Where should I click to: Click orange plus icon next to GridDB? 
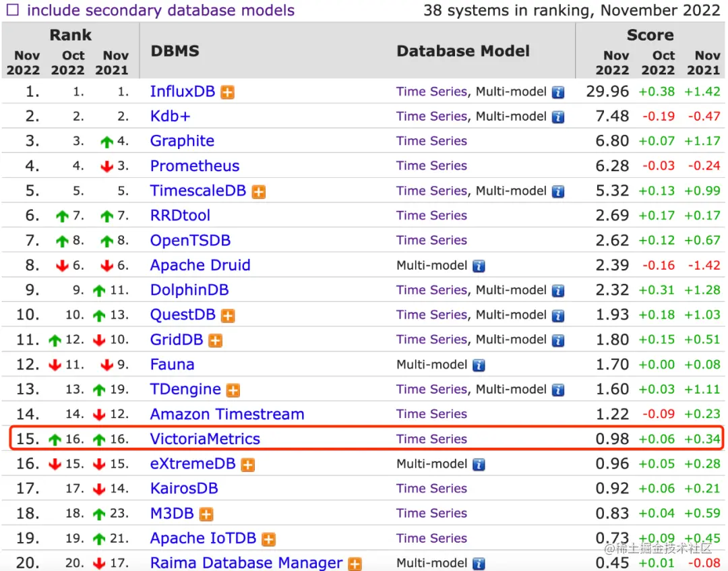(x=215, y=340)
